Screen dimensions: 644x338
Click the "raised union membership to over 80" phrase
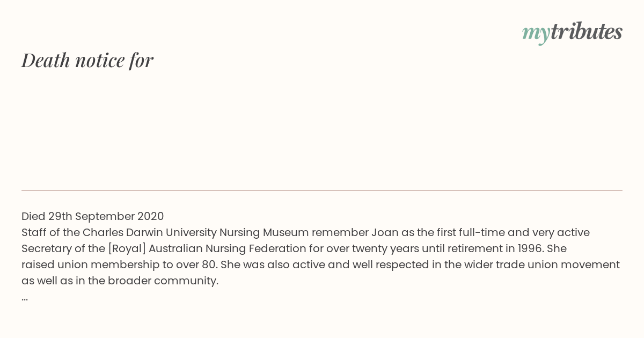point(119,264)
